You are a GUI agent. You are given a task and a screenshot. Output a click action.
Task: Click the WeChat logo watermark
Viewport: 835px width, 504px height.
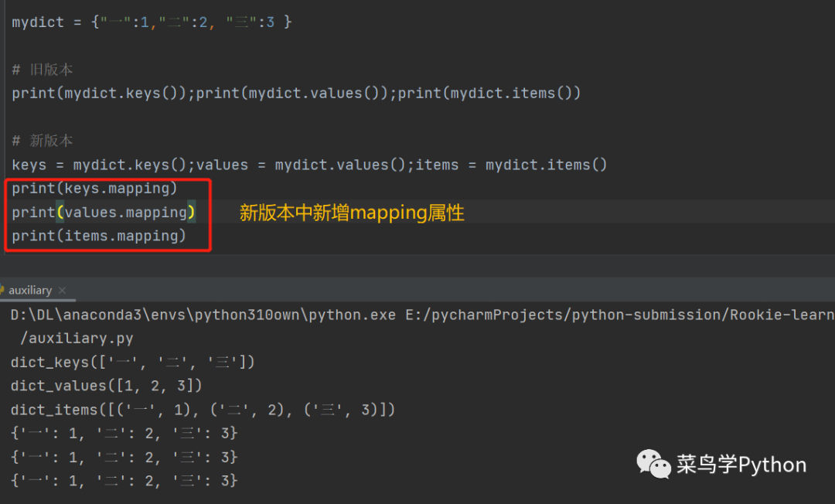pos(653,464)
